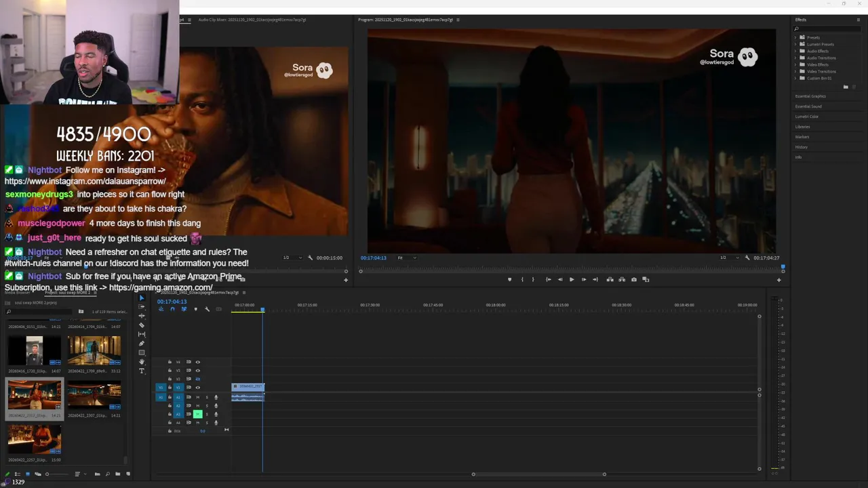Screen dimensions: 868x488
Task: Open Instagram link in Nightbot chat message
Action: click(x=85, y=182)
